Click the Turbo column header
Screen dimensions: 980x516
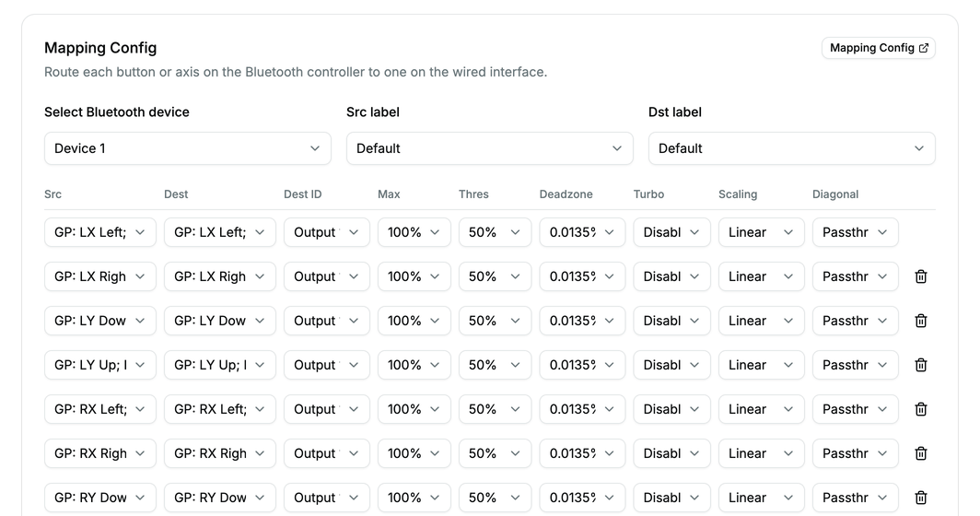[648, 194]
